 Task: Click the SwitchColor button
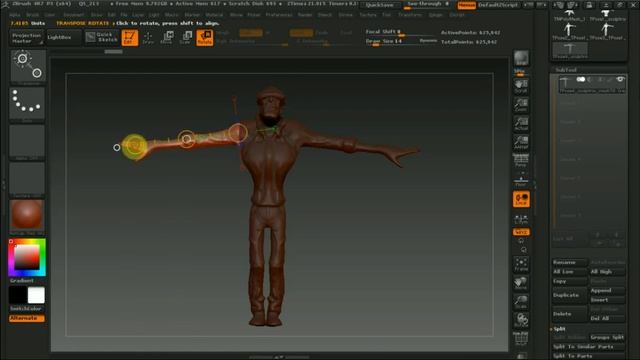(x=27, y=309)
